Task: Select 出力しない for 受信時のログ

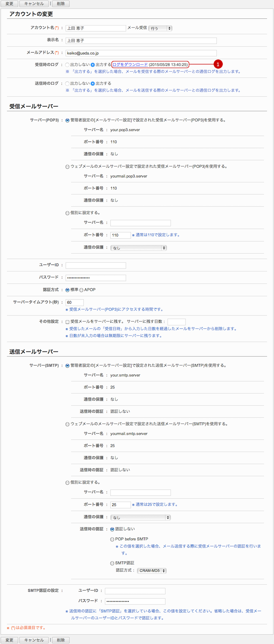Action: [68, 65]
